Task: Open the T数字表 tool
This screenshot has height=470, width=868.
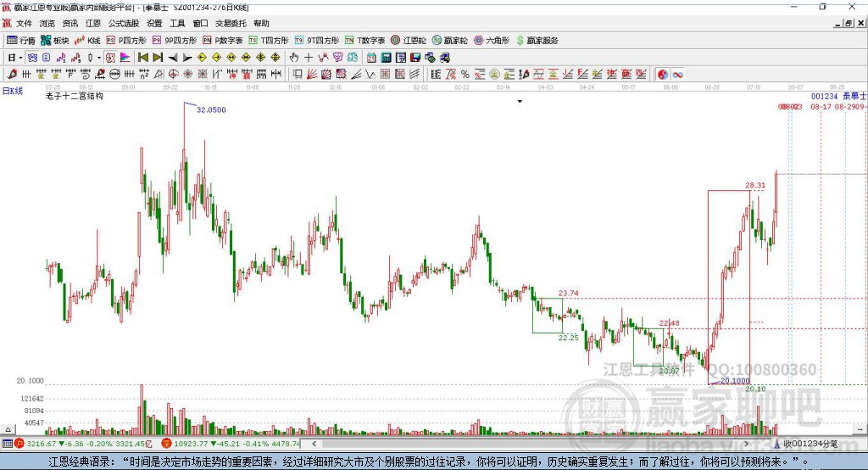Action: 364,41
